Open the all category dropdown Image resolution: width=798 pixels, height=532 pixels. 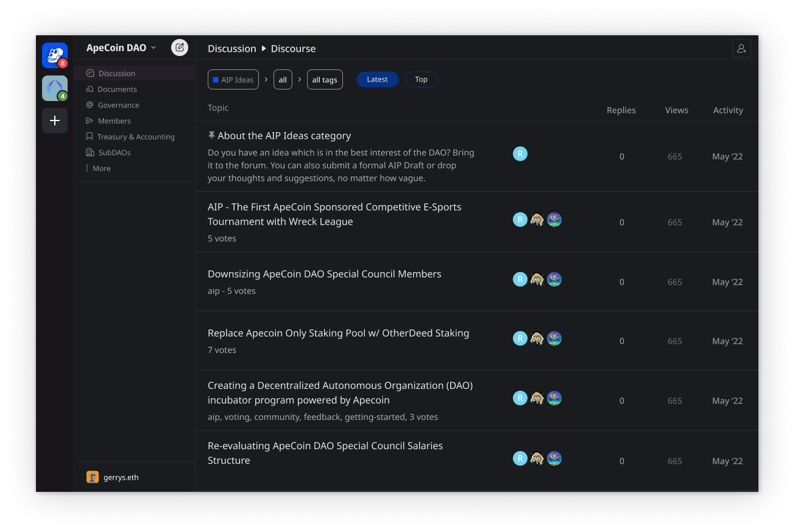pyautogui.click(x=283, y=79)
